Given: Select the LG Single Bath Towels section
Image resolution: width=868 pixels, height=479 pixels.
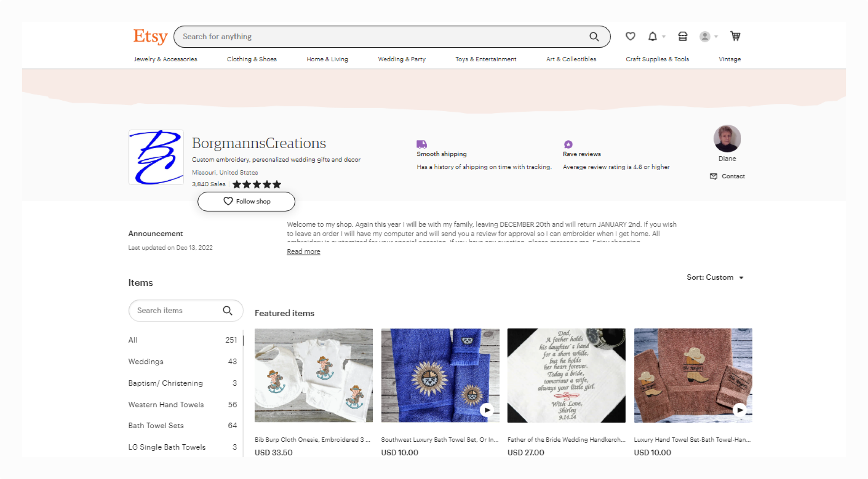Looking at the screenshot, I should click(183, 447).
